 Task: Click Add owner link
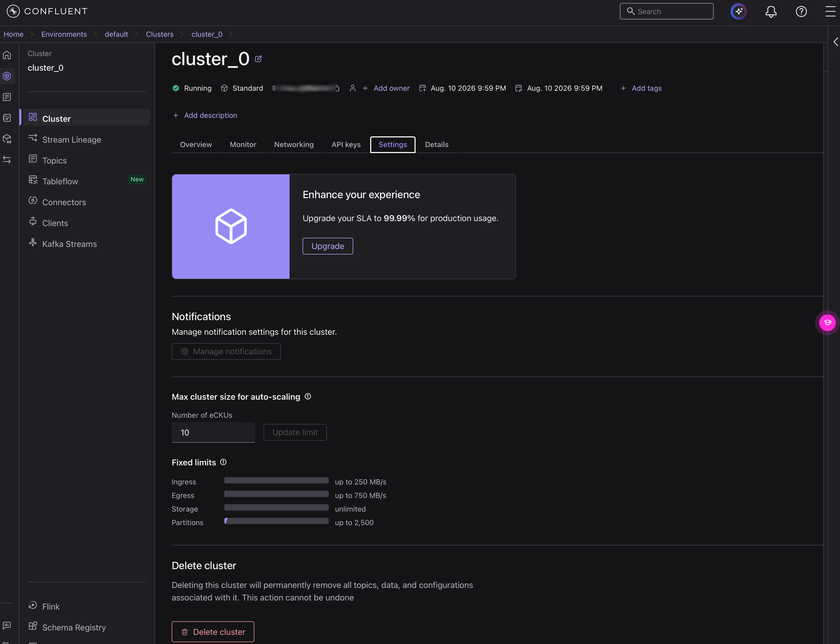pos(386,88)
